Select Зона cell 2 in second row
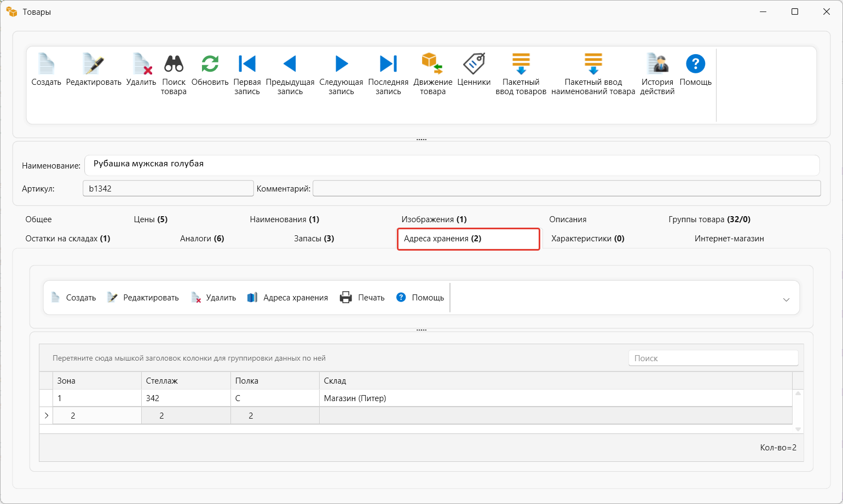This screenshot has height=504, width=843. tap(97, 416)
